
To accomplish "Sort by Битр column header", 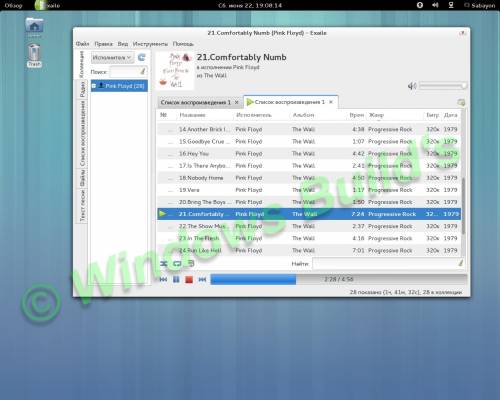I will pyautogui.click(x=432, y=115).
